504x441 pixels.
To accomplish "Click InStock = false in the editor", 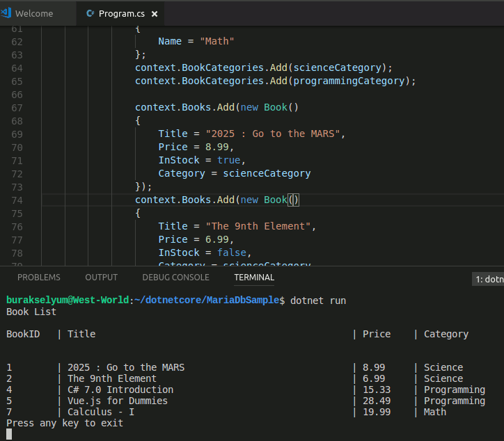I will tap(204, 253).
